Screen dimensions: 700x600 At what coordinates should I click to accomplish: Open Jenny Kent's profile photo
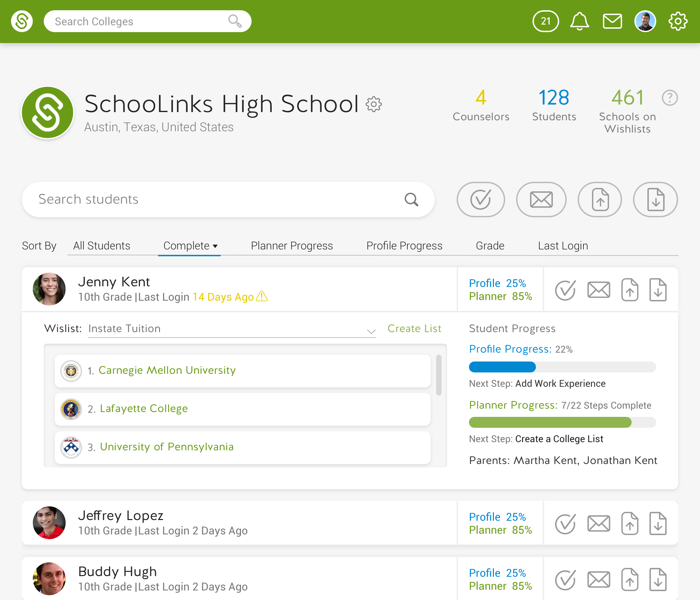49,289
